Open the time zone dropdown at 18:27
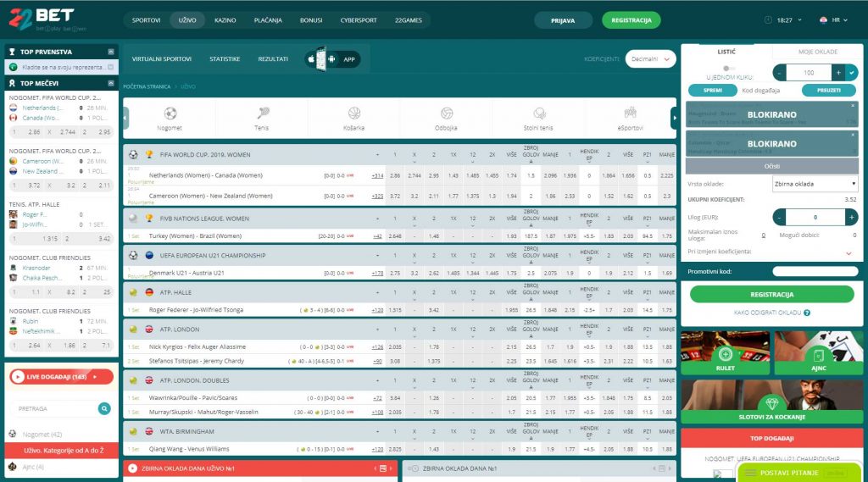 click(799, 20)
